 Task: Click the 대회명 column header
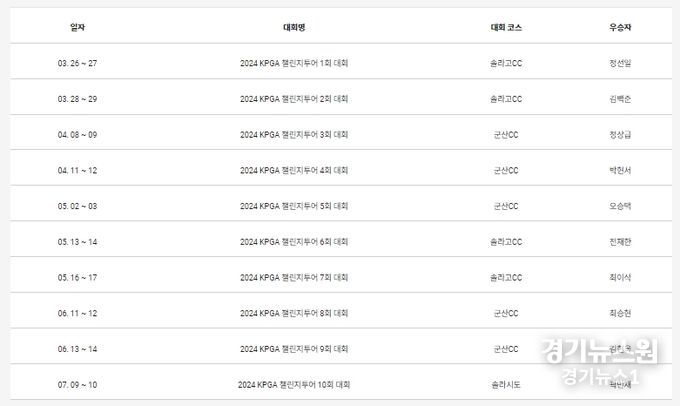click(x=294, y=27)
